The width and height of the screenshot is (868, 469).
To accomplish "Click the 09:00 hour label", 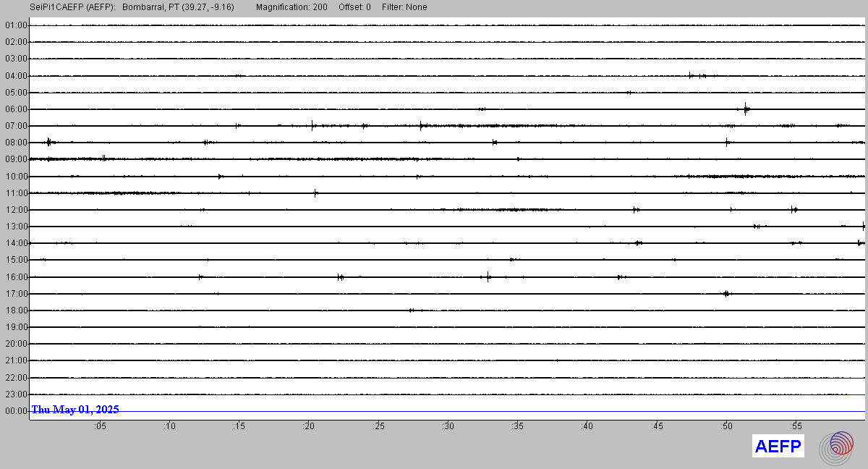I will point(16,159).
